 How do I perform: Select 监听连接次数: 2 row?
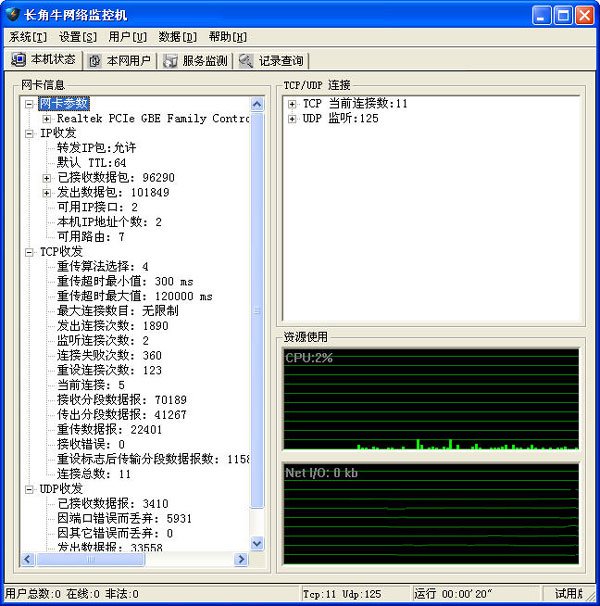(102, 340)
